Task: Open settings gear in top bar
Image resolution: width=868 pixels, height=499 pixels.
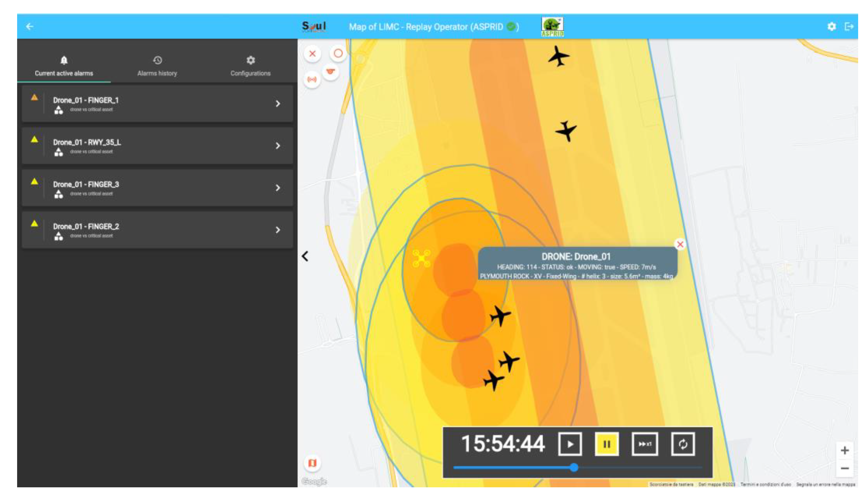Action: 831,26
